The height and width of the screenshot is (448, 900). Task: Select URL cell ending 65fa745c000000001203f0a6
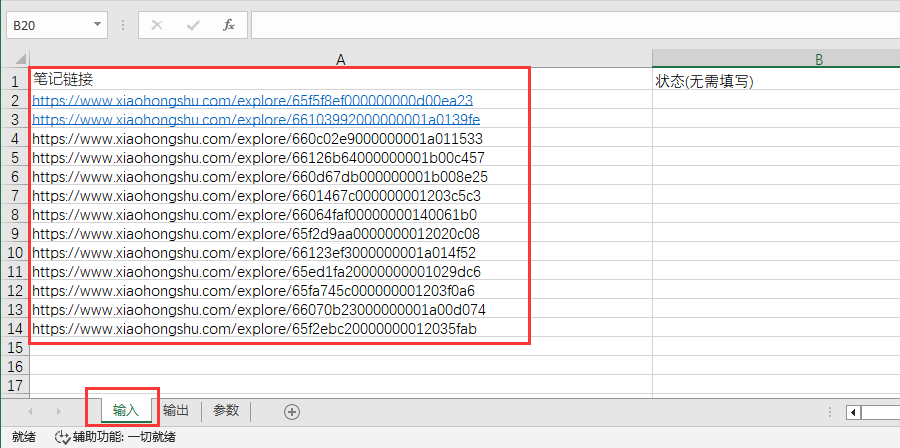coord(341,290)
